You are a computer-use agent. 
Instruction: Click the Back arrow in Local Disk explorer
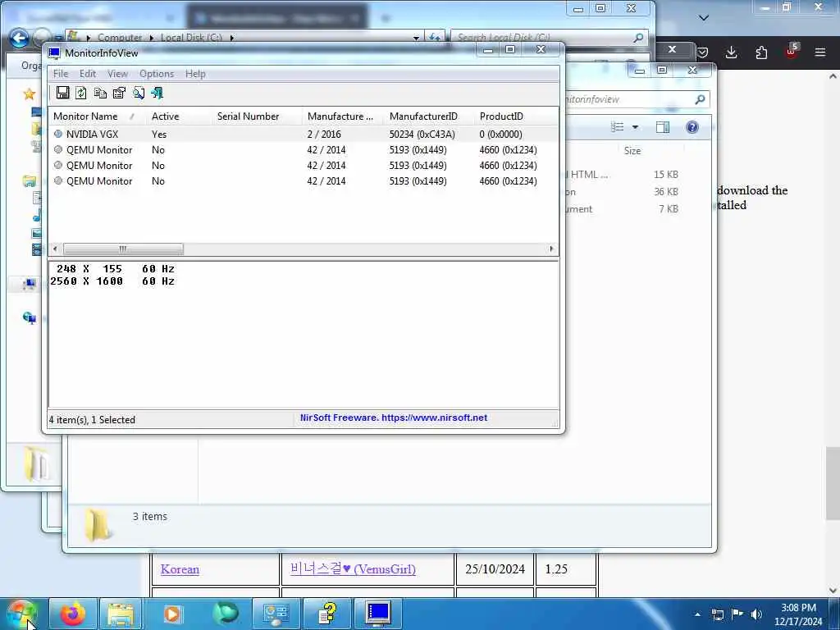click(20, 38)
